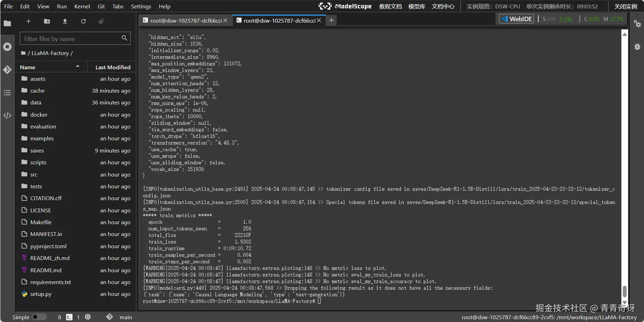Screen dimensions: 644x322
Task: Open the Run menu
Action: click(x=62, y=6)
